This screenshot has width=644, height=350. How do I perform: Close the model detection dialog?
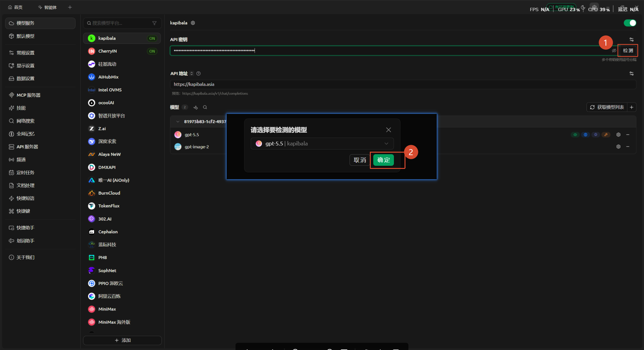pos(389,130)
